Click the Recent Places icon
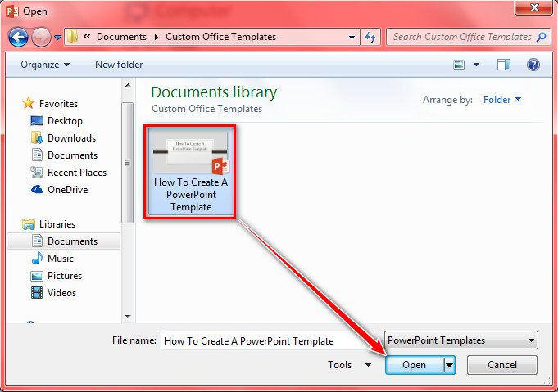558x392 pixels. click(x=37, y=173)
